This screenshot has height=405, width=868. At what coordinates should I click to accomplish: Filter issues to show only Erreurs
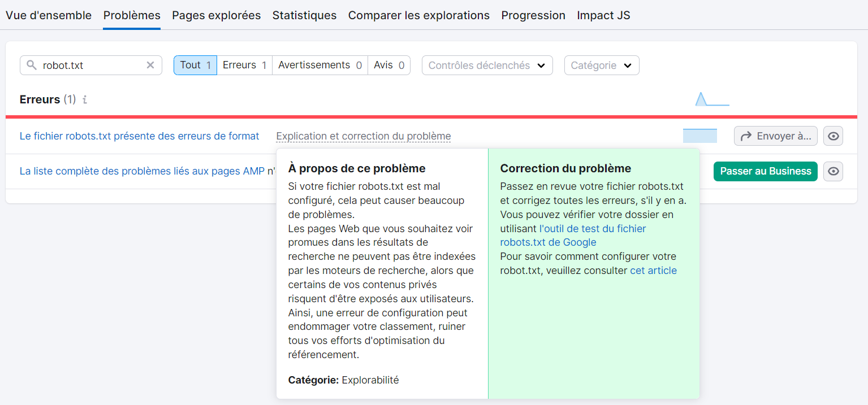244,65
